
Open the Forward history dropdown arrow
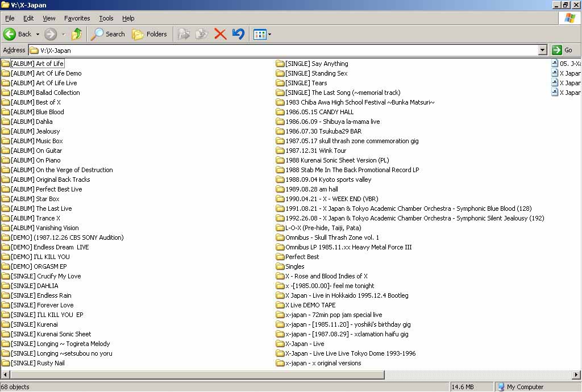(x=64, y=35)
